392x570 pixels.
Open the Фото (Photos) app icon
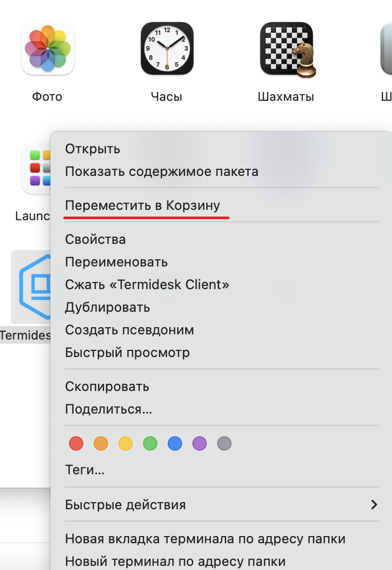tap(47, 49)
